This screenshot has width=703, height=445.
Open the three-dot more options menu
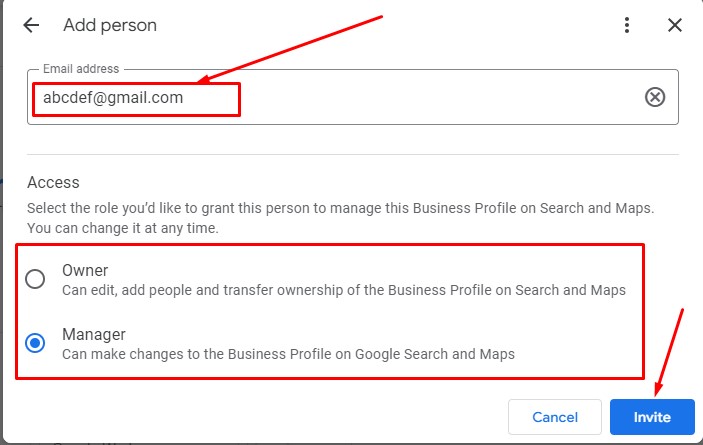(x=627, y=25)
